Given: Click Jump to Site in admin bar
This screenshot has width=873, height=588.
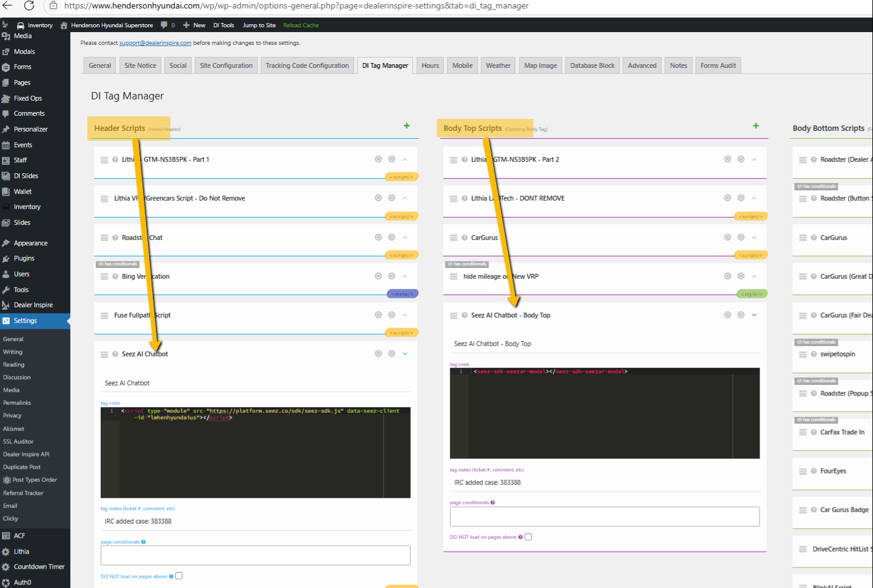Looking at the screenshot, I should tap(259, 25).
